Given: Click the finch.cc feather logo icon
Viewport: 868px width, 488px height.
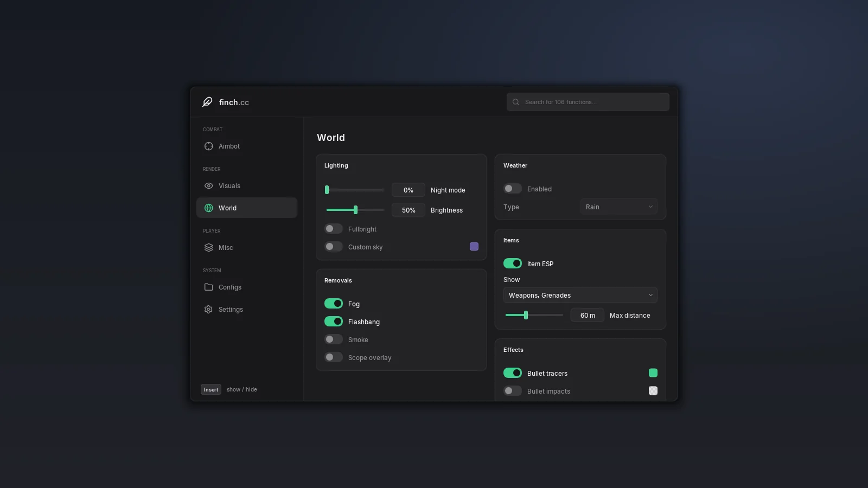Looking at the screenshot, I should pyautogui.click(x=207, y=102).
